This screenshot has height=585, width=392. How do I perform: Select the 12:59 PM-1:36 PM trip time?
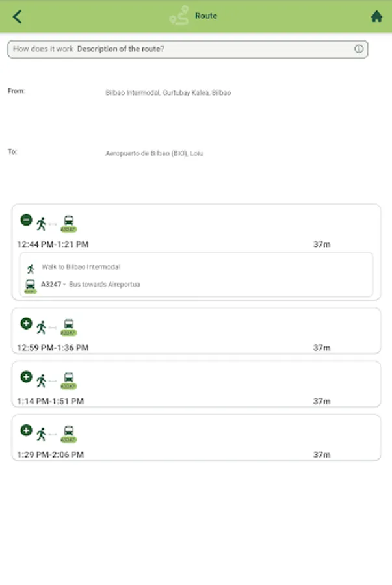tap(53, 348)
